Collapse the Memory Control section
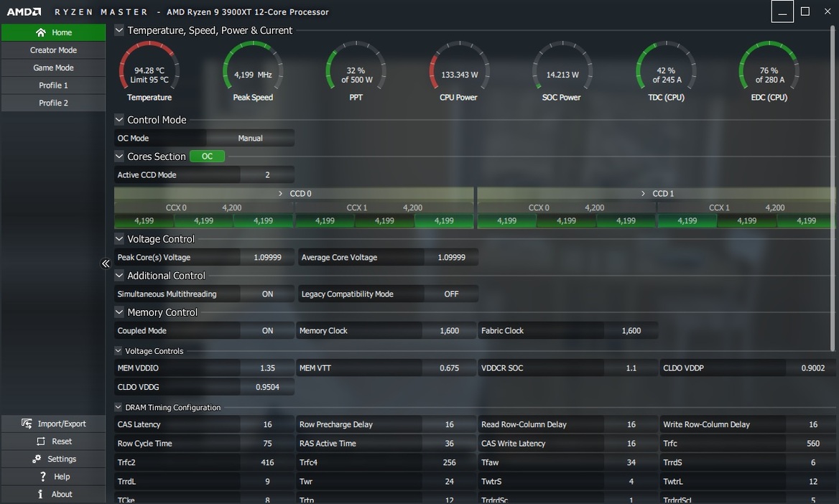 pyautogui.click(x=119, y=312)
